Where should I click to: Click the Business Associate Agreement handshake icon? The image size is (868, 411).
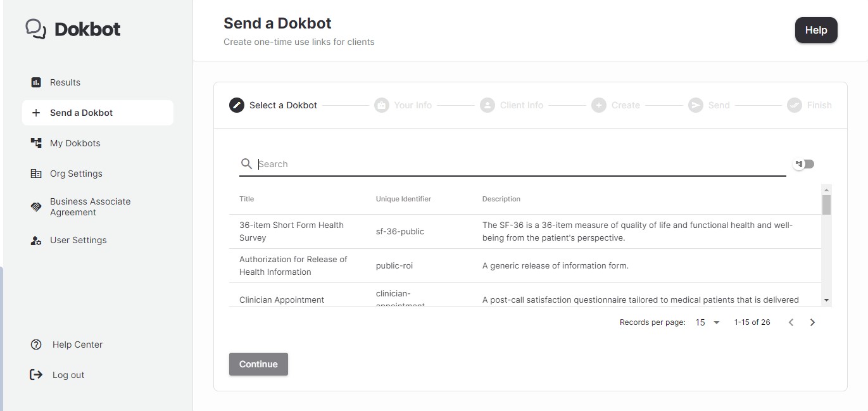click(36, 207)
